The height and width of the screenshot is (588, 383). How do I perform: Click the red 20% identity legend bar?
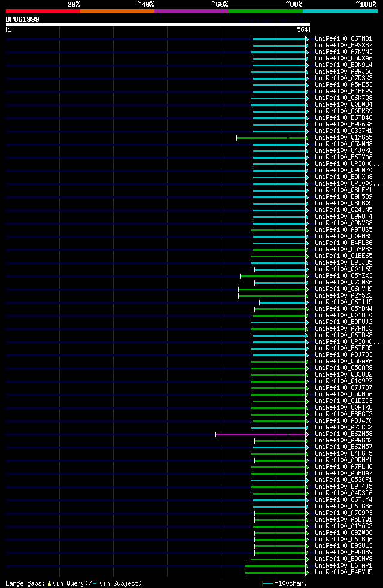click(42, 11)
